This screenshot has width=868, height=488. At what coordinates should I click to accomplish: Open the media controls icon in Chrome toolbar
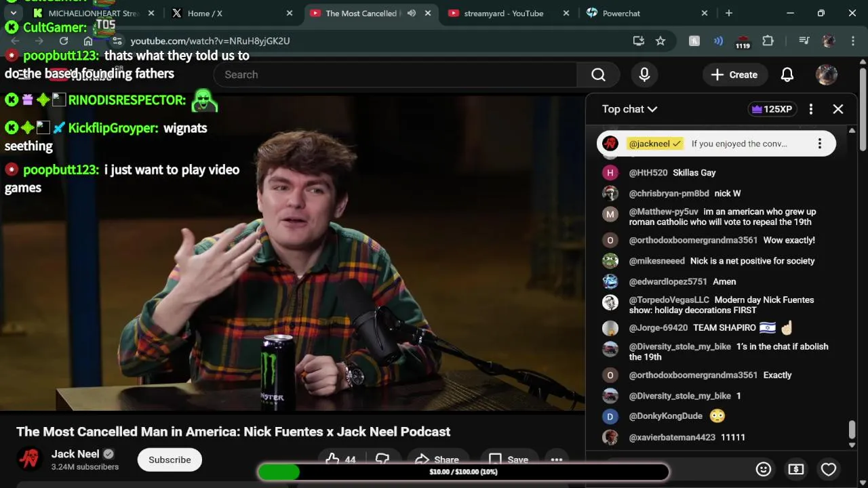804,41
